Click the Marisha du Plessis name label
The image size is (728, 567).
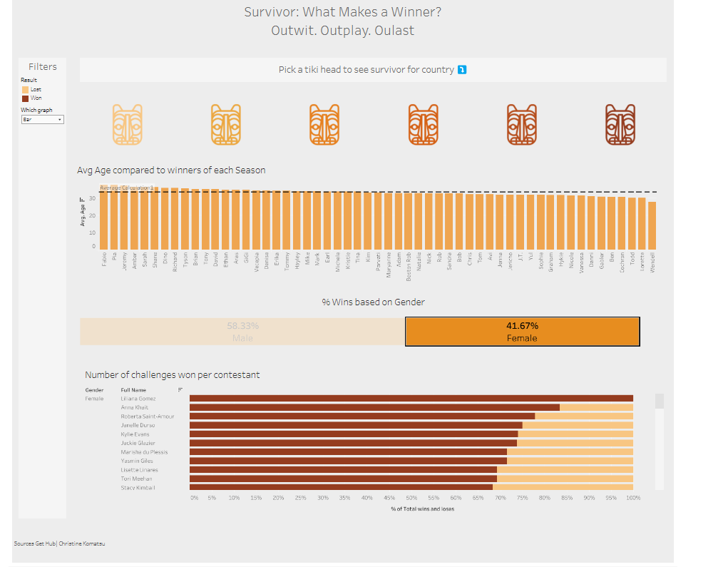[145, 452]
